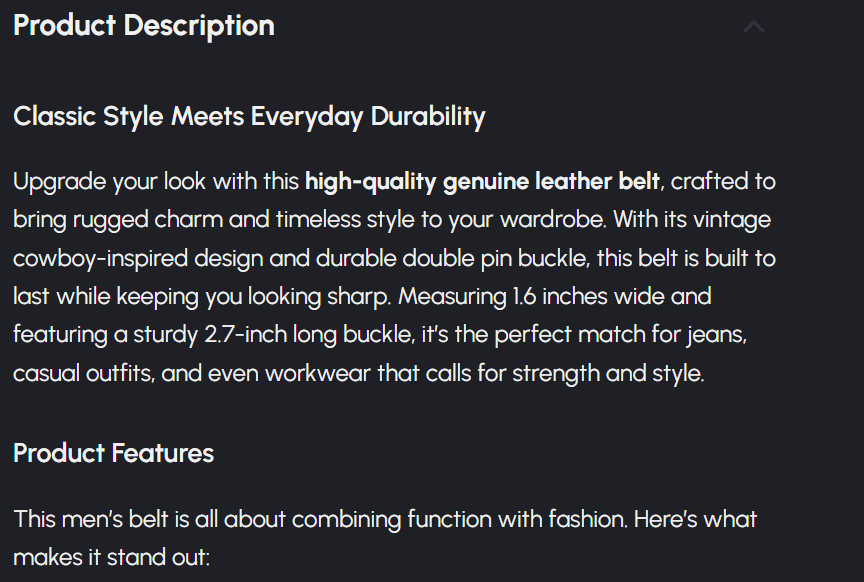This screenshot has height=582, width=864.
Task: Click the Classic Style Meets Everyday Durability heading
Action: (x=249, y=116)
